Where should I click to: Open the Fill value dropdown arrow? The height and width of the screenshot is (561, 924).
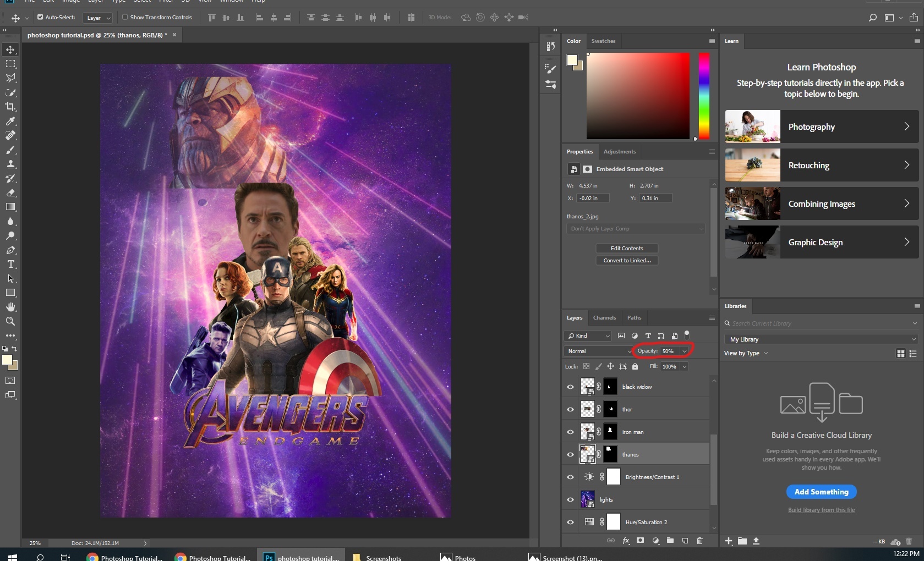point(685,366)
